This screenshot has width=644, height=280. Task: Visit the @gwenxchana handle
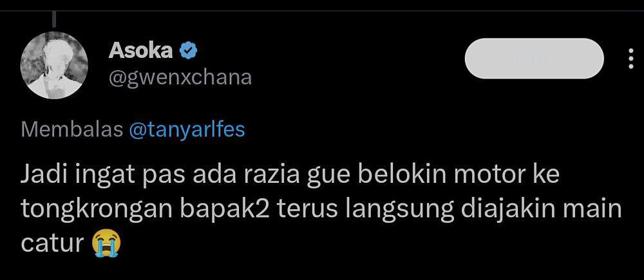point(180,77)
